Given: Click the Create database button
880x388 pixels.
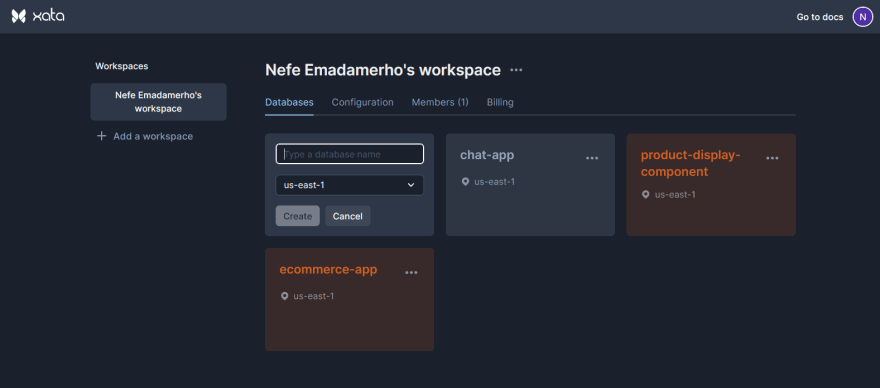Looking at the screenshot, I should (x=297, y=216).
